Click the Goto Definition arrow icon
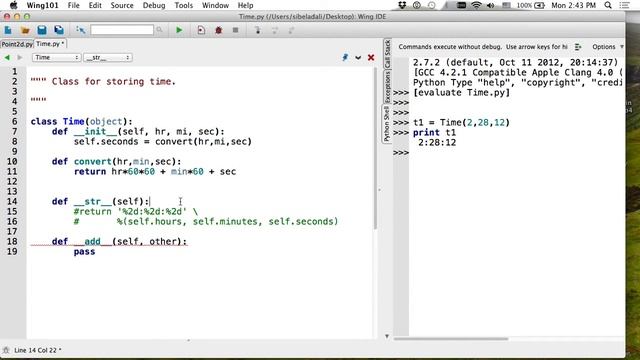The image size is (640, 360). pyautogui.click(x=80, y=30)
